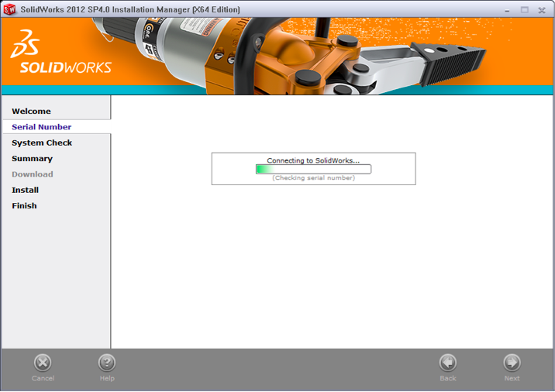Click '(Checking serial number)' status text
The image size is (555, 392).
pos(314,177)
